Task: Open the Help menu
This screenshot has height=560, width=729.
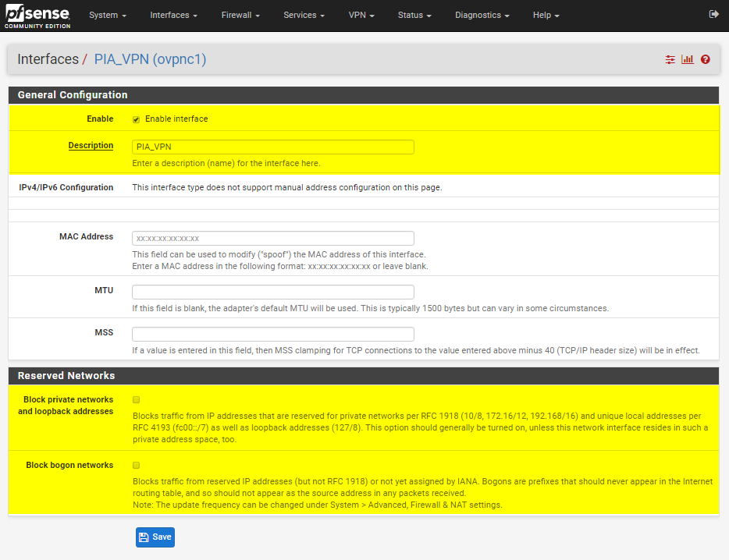Action: point(546,16)
